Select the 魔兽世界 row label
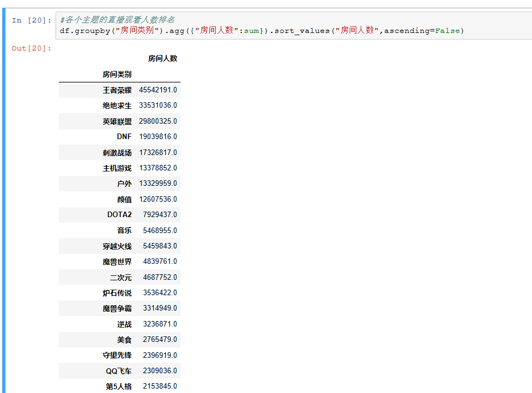The width and height of the screenshot is (532, 393). (x=117, y=262)
